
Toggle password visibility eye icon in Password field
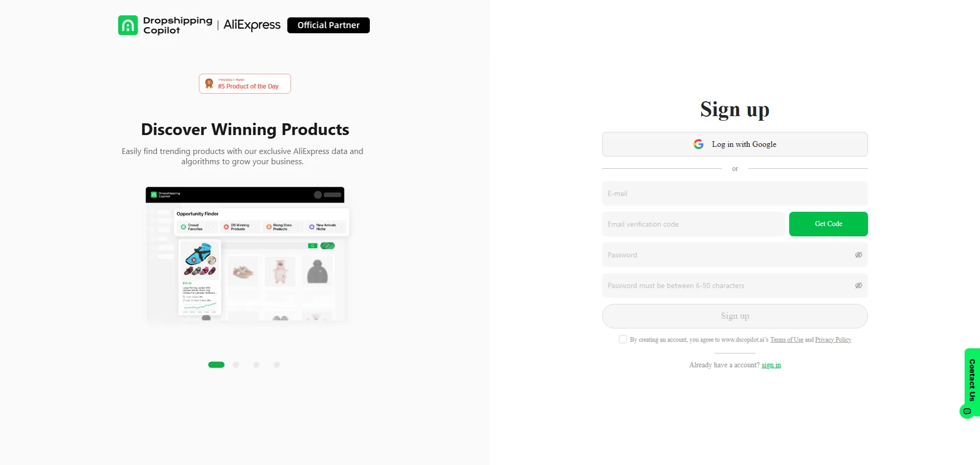[x=858, y=255]
